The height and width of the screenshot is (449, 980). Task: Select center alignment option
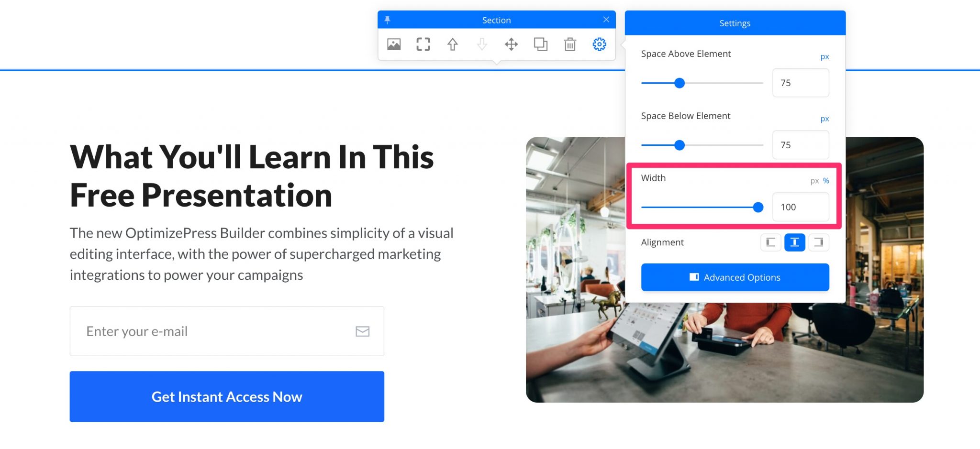click(794, 242)
